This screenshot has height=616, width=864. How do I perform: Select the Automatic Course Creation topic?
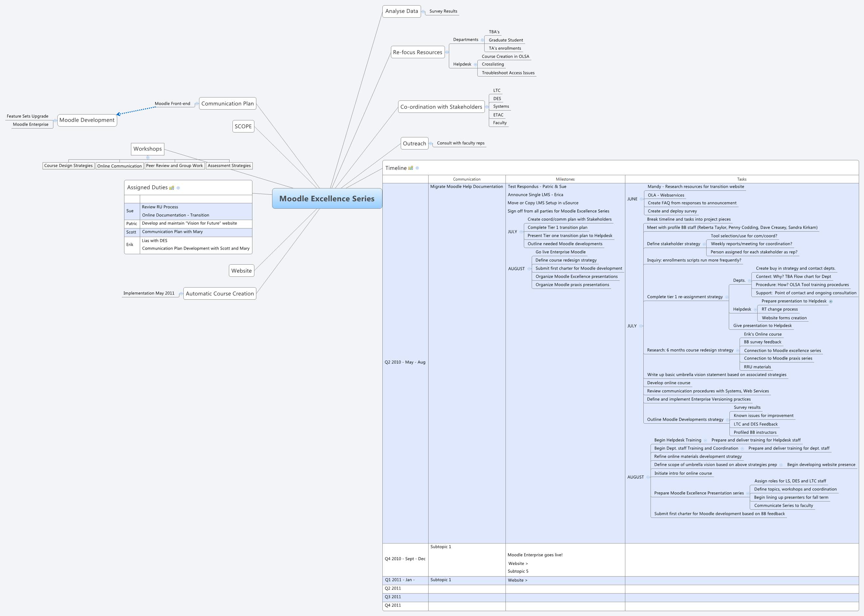[x=220, y=293]
